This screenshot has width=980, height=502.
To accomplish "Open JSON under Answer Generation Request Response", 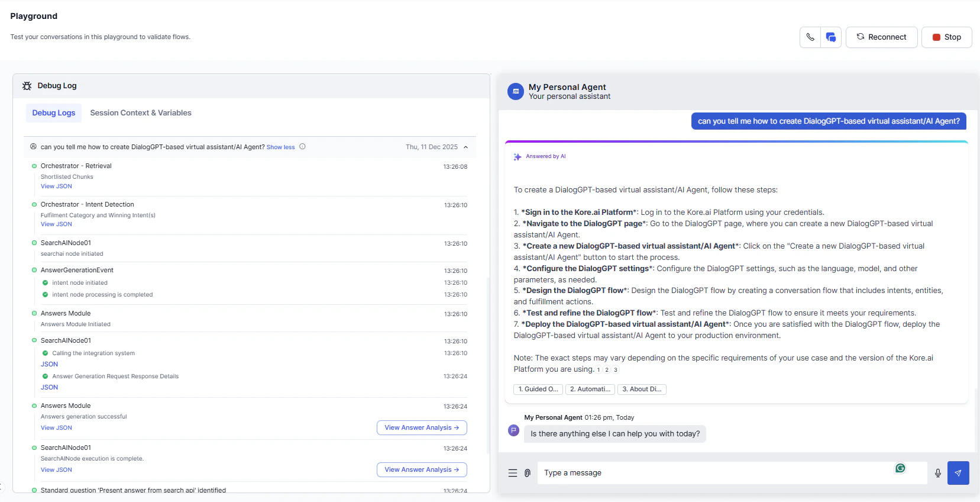I will 49,387.
